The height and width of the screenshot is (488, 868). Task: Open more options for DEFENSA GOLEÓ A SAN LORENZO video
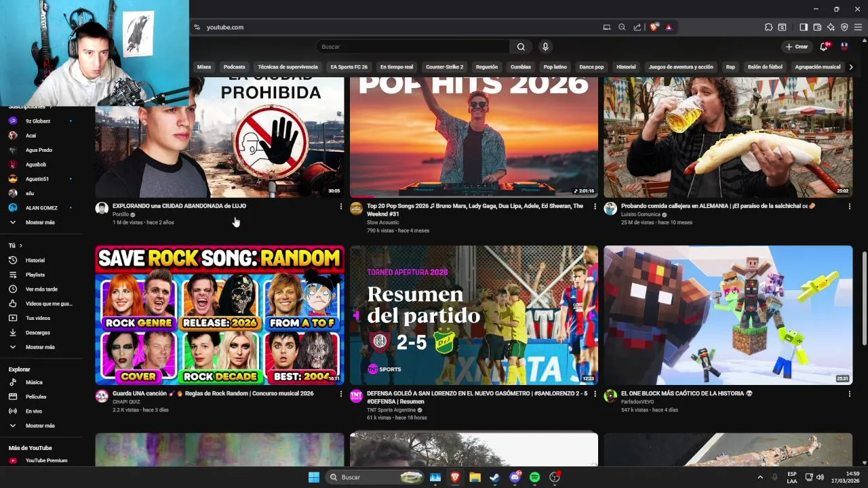click(595, 394)
